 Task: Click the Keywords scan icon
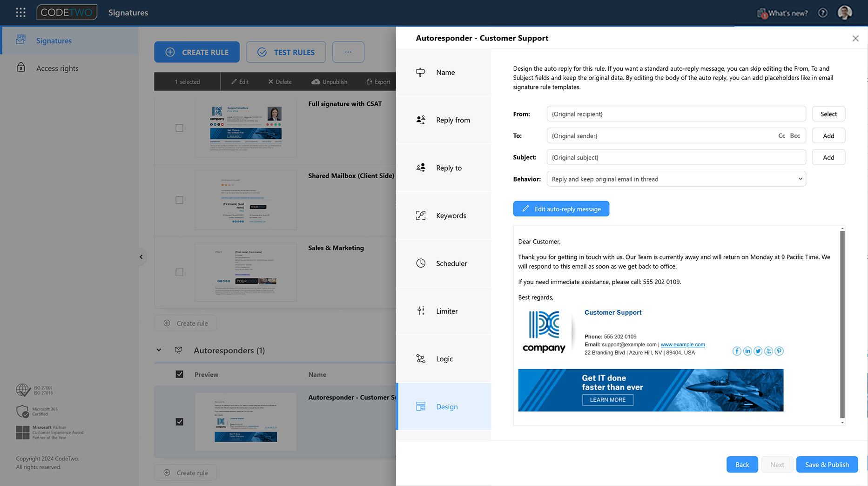click(421, 216)
